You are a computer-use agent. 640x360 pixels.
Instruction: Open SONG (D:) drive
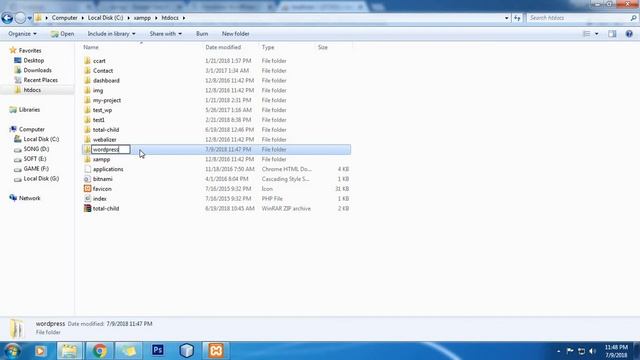(36, 149)
